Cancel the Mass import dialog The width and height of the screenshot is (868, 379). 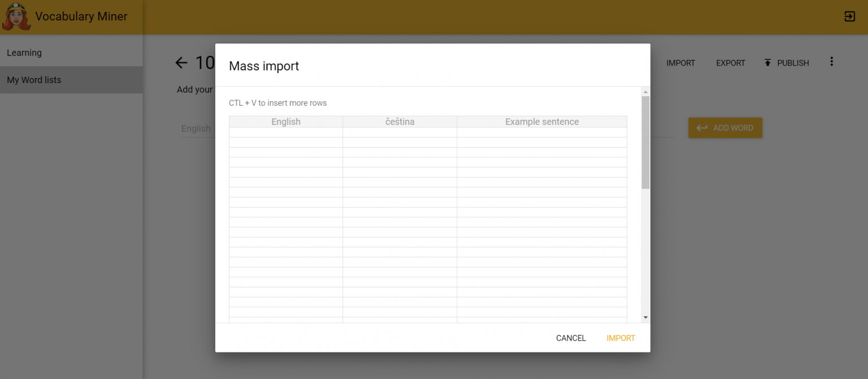coord(571,338)
